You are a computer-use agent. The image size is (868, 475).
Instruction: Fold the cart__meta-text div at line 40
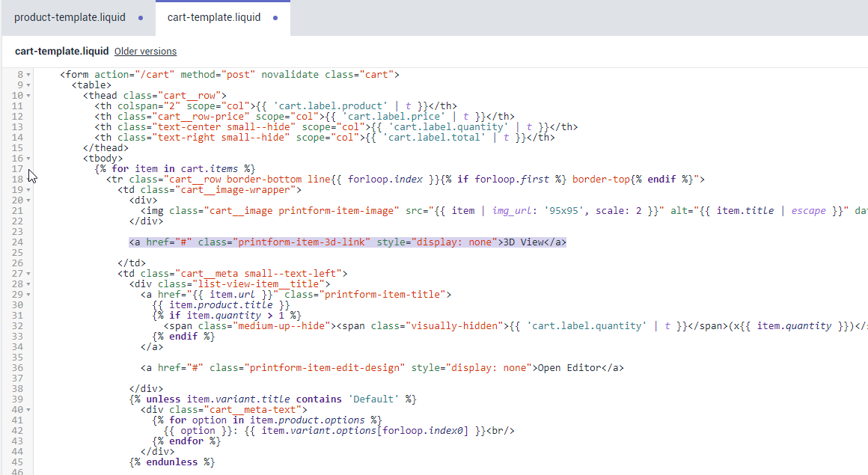click(28, 410)
